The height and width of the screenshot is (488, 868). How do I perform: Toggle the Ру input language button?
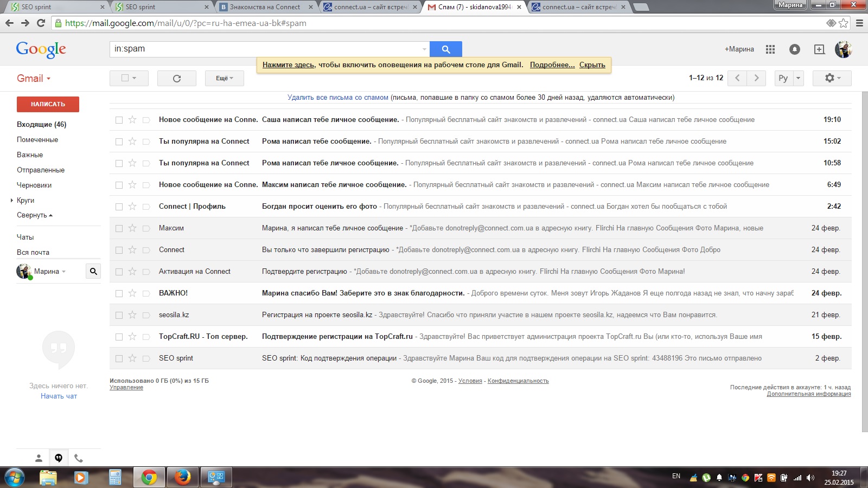point(783,78)
